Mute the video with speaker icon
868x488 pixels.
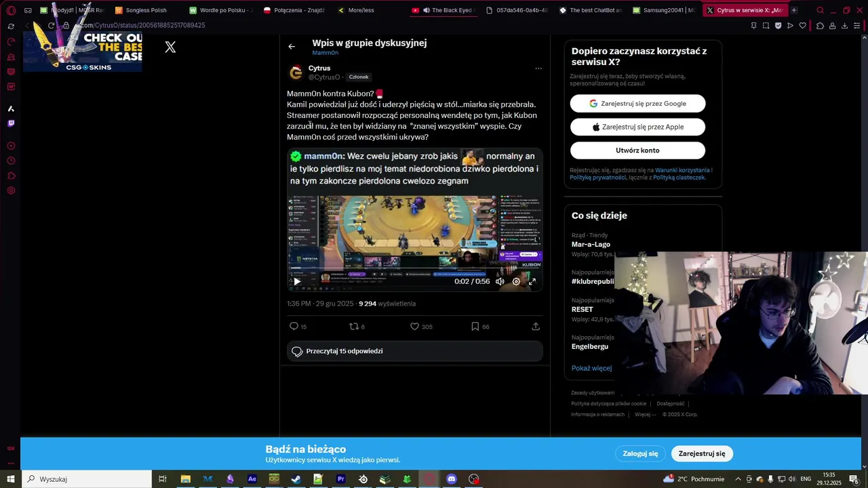tap(500, 281)
